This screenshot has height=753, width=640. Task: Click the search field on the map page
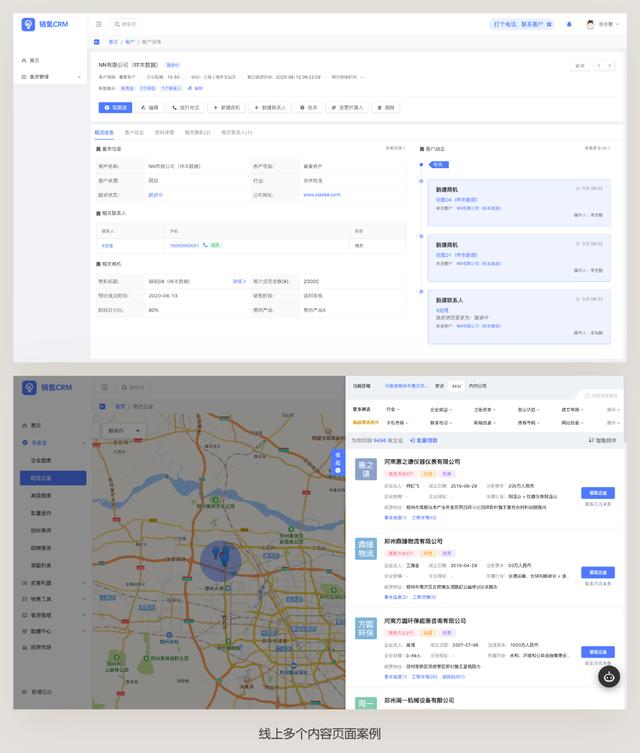(133, 387)
